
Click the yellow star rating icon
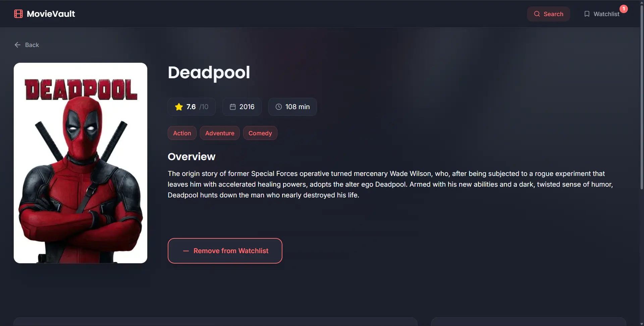(x=179, y=107)
